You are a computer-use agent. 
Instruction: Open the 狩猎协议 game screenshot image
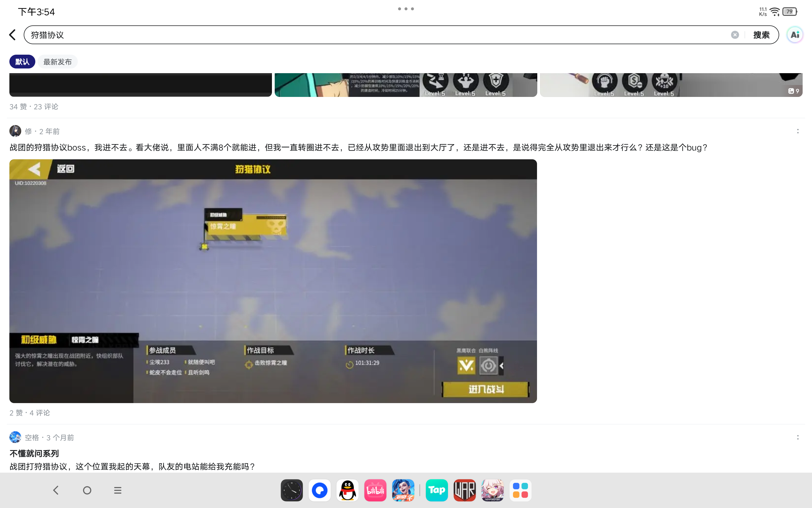(x=273, y=281)
